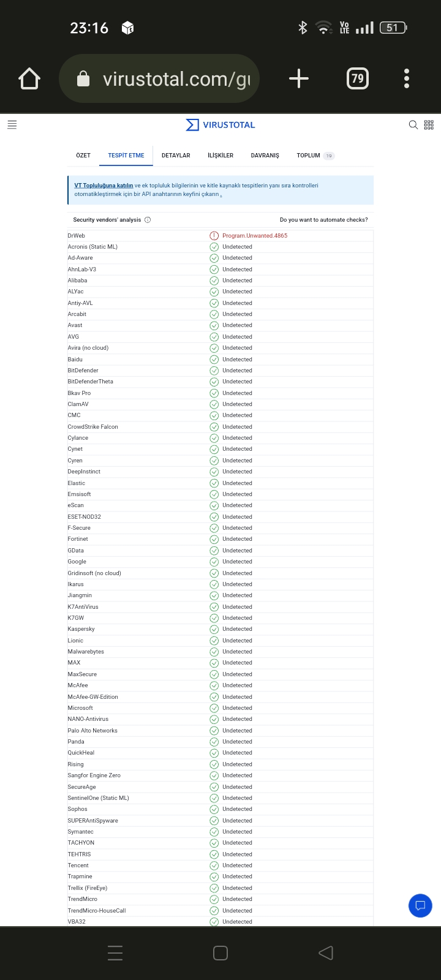Click the "VT Topluluğuna katılın" link
The image size is (441, 980).
pos(104,186)
